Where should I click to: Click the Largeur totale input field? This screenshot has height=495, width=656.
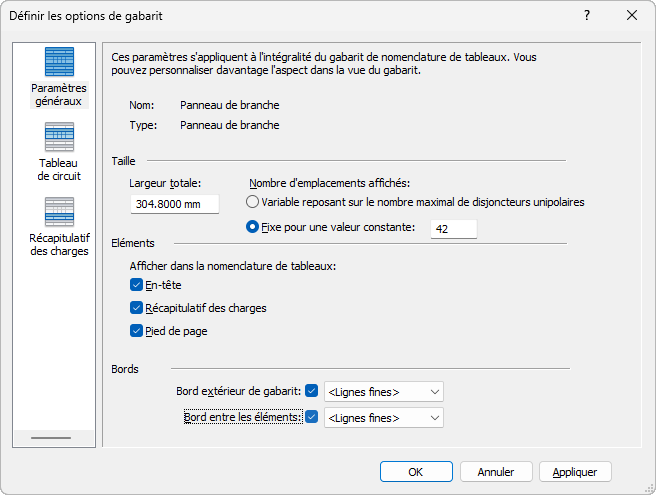coord(175,204)
